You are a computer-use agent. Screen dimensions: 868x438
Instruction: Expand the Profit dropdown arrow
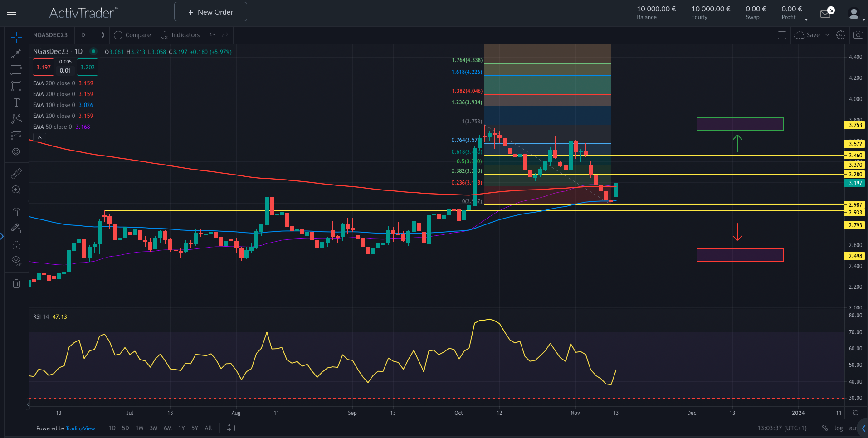click(x=806, y=19)
